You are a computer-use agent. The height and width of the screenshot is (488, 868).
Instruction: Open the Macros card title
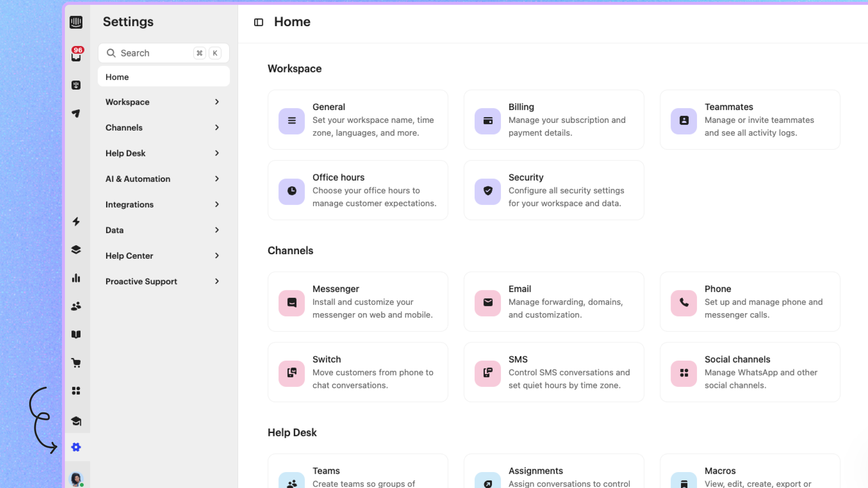(720, 471)
